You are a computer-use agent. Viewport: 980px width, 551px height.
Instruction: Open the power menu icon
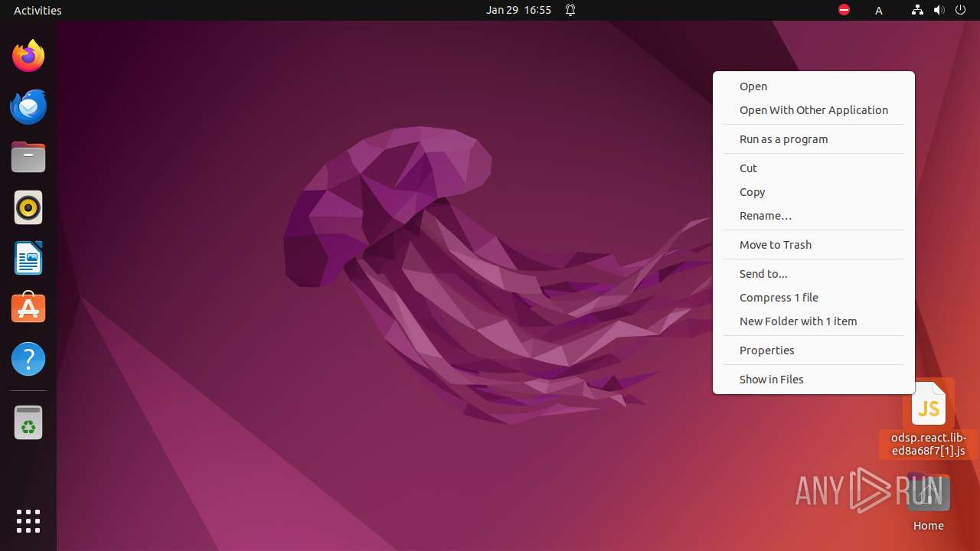960,10
